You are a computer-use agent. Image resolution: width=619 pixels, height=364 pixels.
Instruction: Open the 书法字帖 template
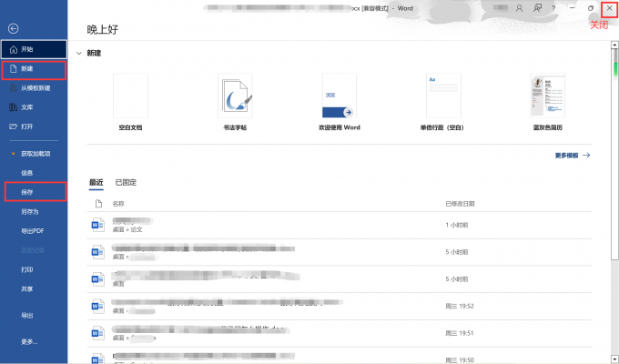point(235,102)
